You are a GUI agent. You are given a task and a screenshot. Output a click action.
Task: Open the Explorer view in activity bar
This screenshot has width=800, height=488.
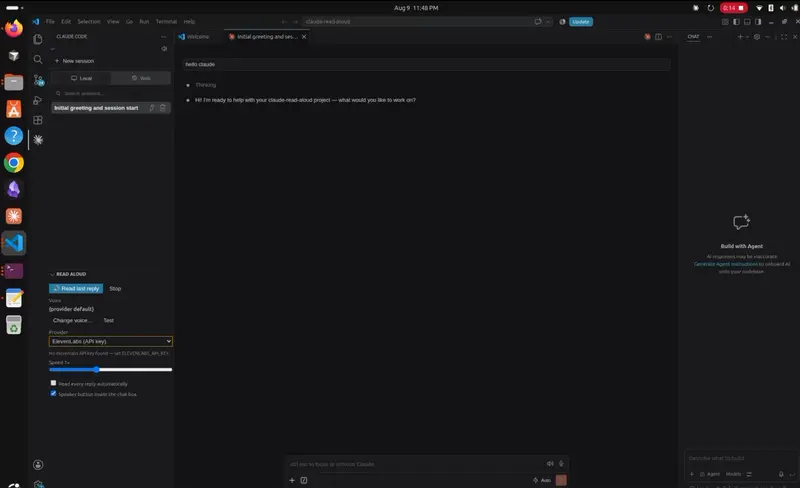coord(38,39)
